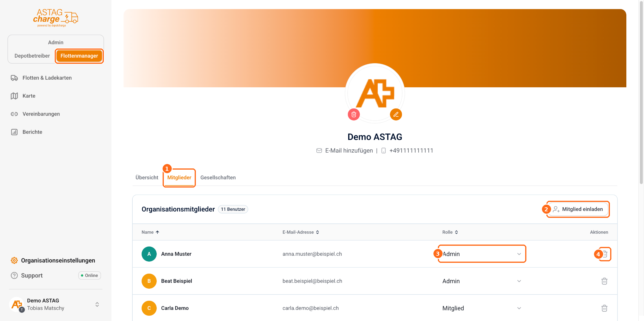Click the phone number +491111111111
Image resolution: width=644 pixels, height=321 pixels.
point(411,151)
